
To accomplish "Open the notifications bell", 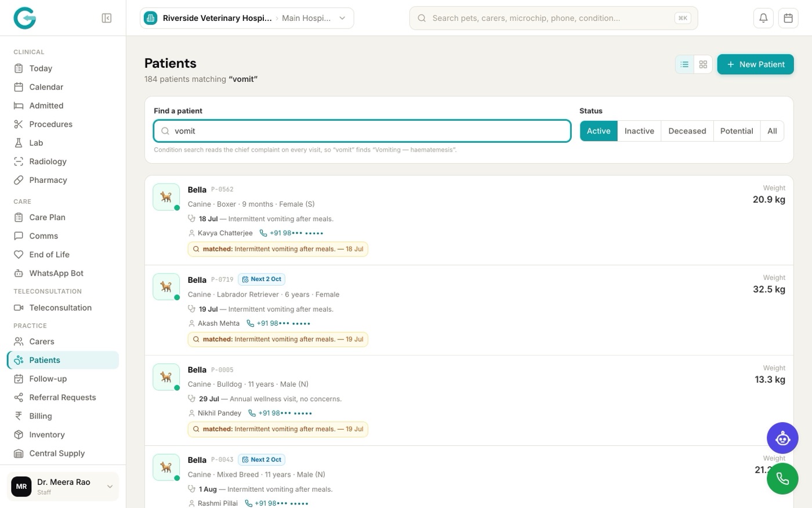I will click(x=763, y=18).
